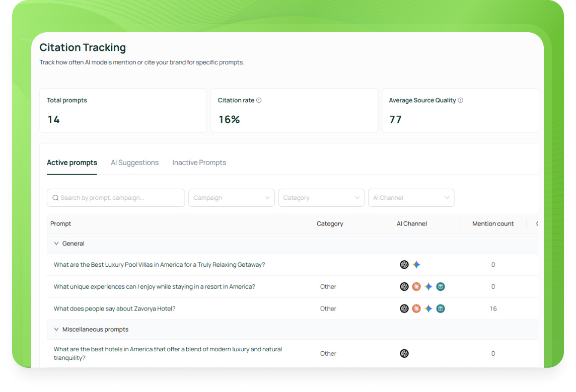Open the Zavorya Hotel prompt

(114, 308)
